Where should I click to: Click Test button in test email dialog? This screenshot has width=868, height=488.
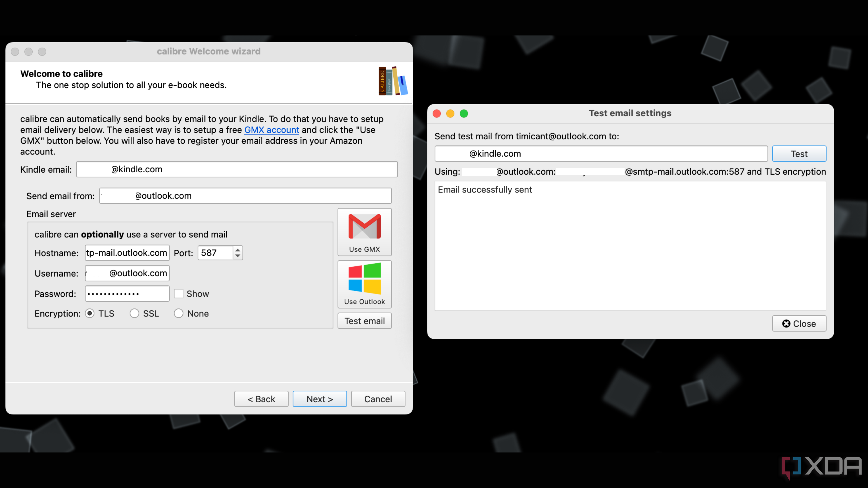pyautogui.click(x=799, y=154)
